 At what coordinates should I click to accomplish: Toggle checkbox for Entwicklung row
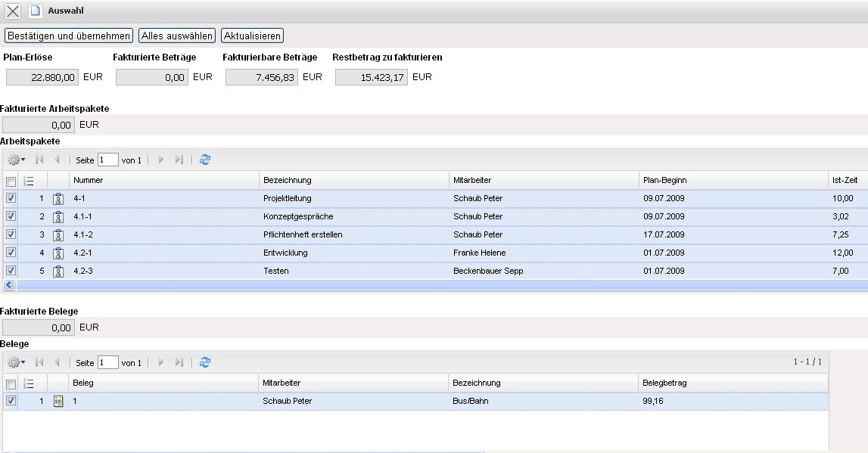coord(11,253)
